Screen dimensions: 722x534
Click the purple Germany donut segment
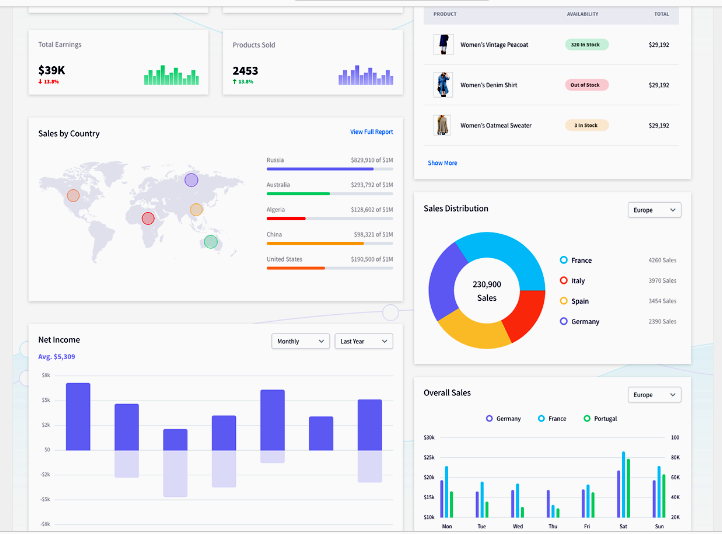pyautogui.click(x=442, y=282)
